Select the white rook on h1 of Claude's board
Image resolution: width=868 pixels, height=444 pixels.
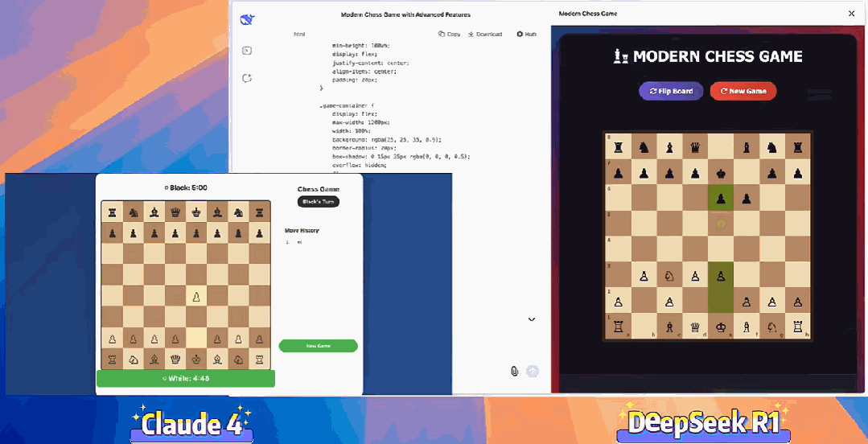click(x=260, y=360)
